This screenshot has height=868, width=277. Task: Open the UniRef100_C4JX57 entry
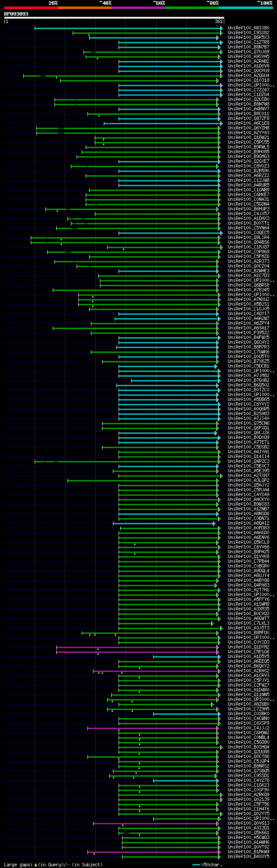[248, 214]
